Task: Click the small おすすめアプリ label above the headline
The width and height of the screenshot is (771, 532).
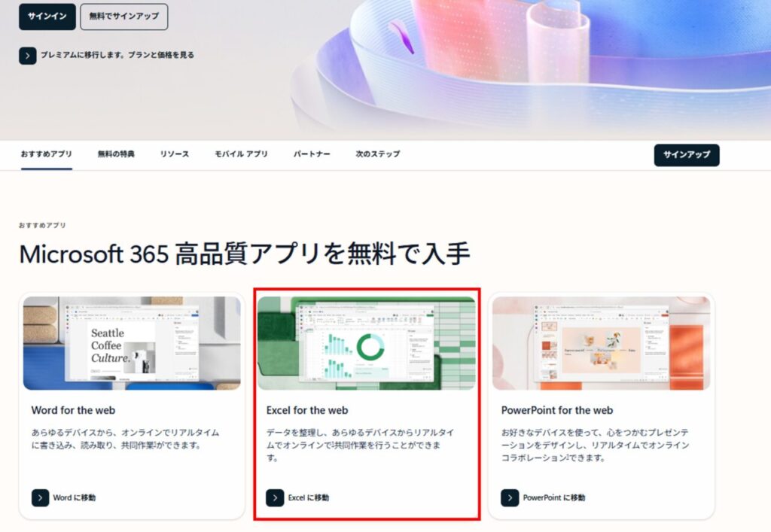Action: tap(42, 226)
